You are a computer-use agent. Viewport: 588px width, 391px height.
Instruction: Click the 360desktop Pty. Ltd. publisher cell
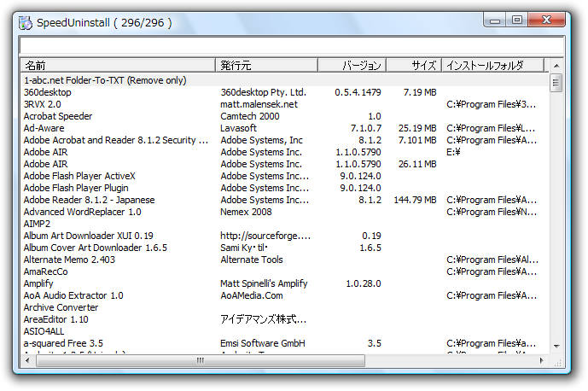(263, 92)
